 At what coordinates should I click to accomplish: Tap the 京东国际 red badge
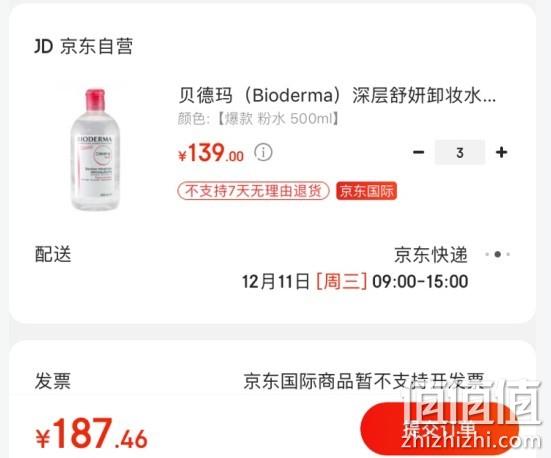pyautogui.click(x=367, y=191)
